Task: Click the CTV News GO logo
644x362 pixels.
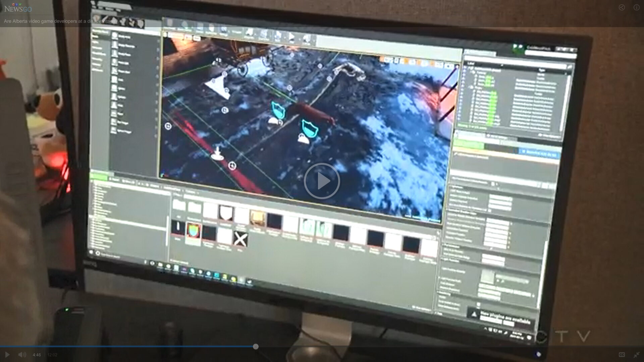Action: pyautogui.click(x=18, y=8)
